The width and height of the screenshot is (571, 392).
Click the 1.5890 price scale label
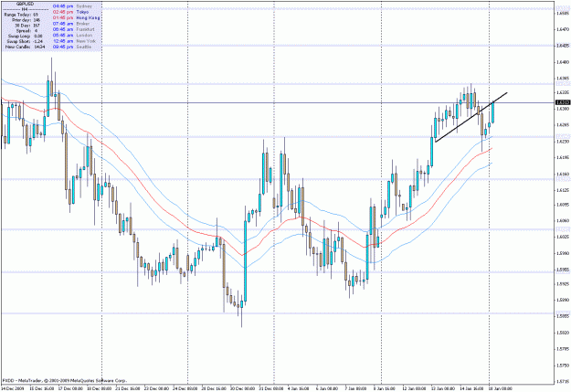[564, 301]
